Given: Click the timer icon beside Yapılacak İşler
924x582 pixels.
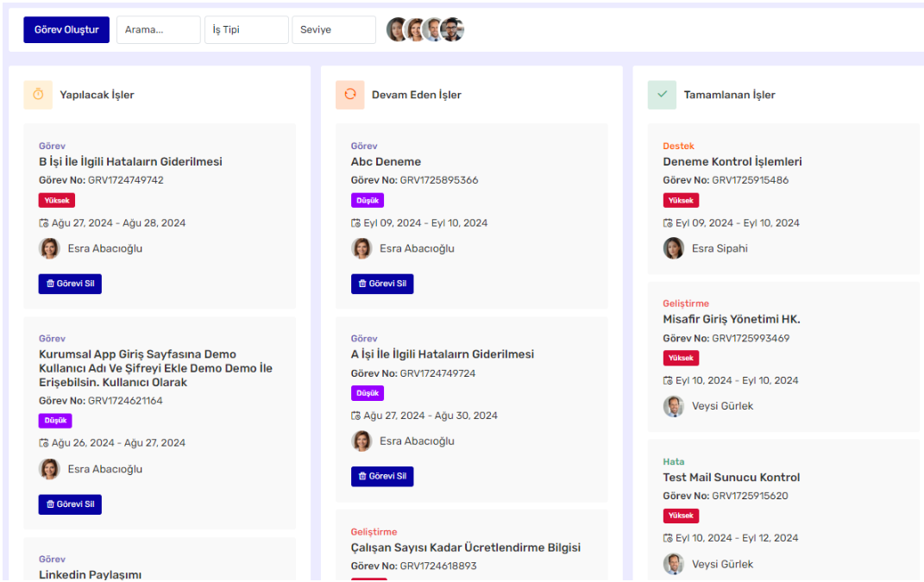Looking at the screenshot, I should click(38, 95).
